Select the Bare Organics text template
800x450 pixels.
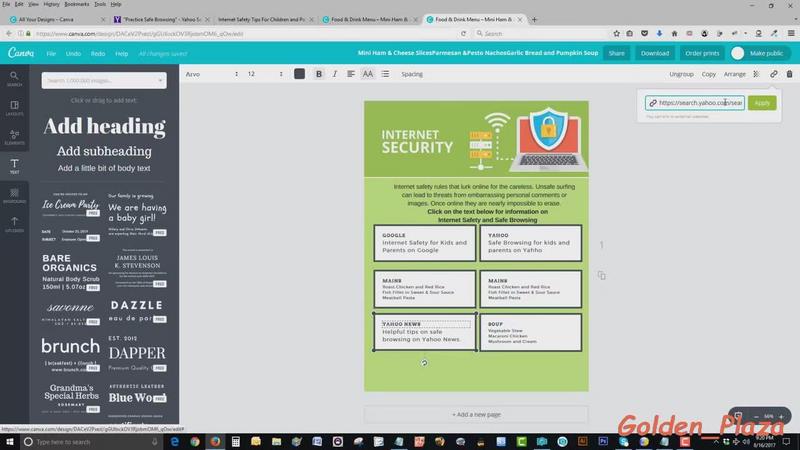71,271
